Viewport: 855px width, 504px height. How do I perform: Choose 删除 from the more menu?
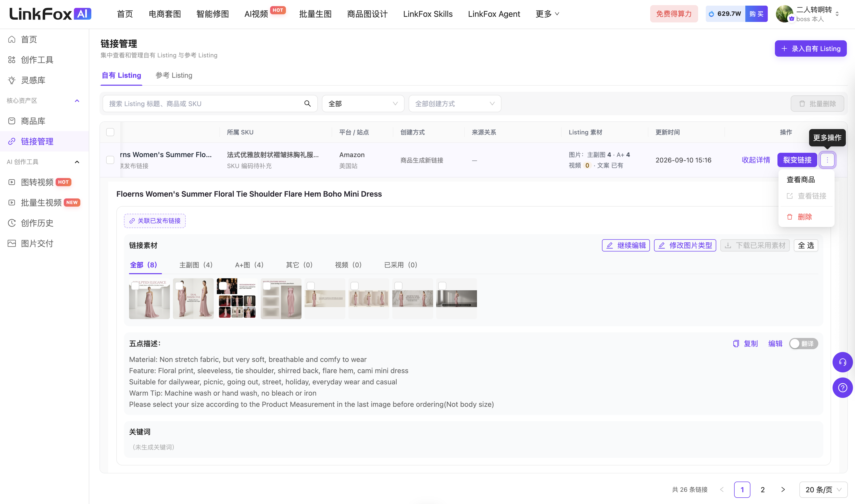pyautogui.click(x=804, y=217)
